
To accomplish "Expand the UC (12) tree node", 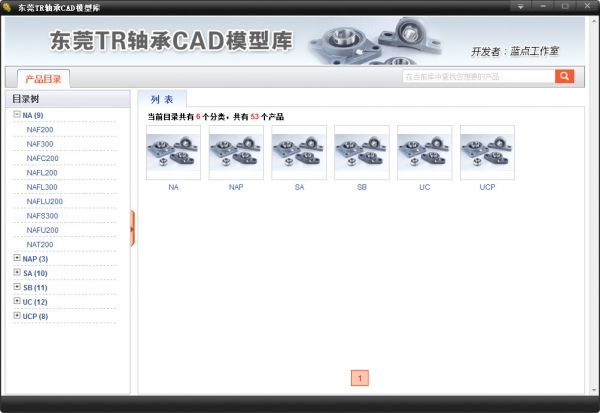I will tap(17, 301).
